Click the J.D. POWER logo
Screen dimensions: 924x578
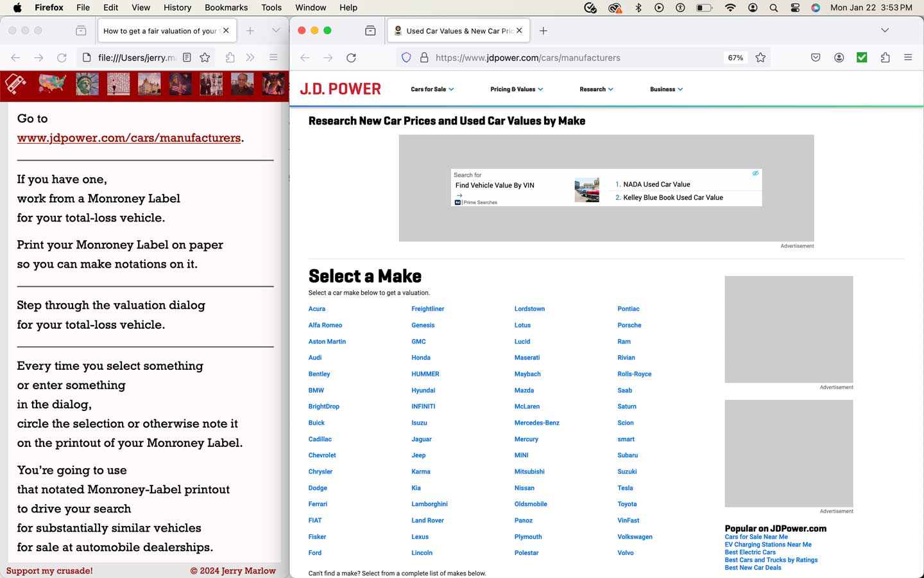(341, 89)
